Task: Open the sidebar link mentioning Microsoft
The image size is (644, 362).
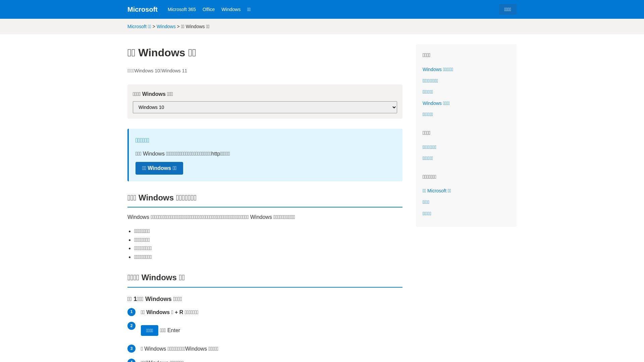Action: (437, 191)
